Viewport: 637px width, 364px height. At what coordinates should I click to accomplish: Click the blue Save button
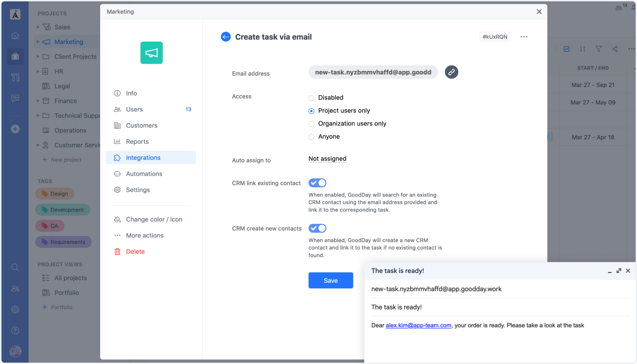331,280
